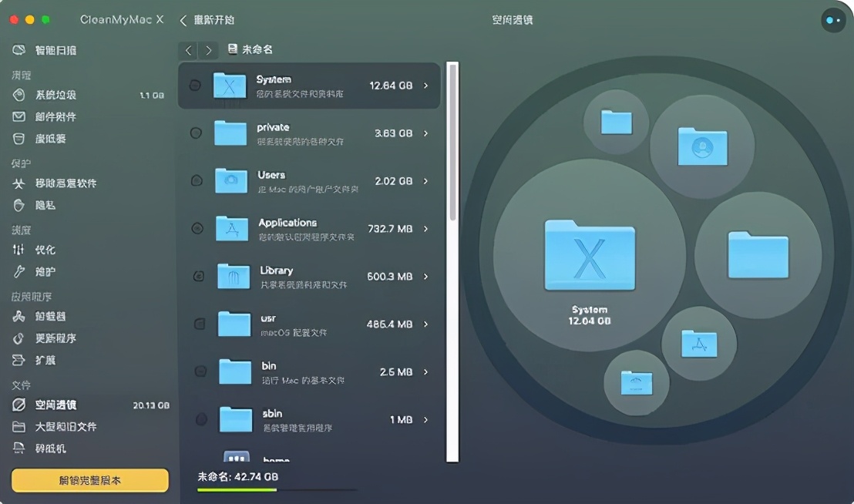This screenshot has width=854, height=504.
Task: Click the System folder icon in list
Action: (230, 86)
